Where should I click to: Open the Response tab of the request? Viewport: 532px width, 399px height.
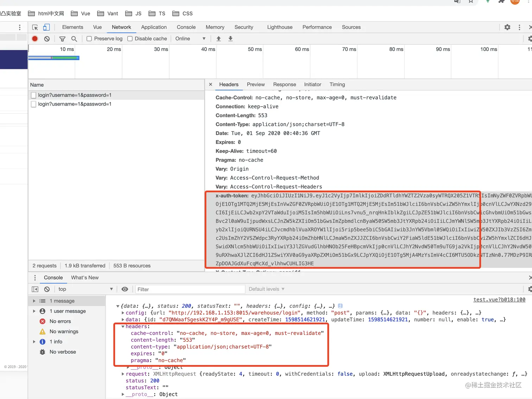[285, 84]
